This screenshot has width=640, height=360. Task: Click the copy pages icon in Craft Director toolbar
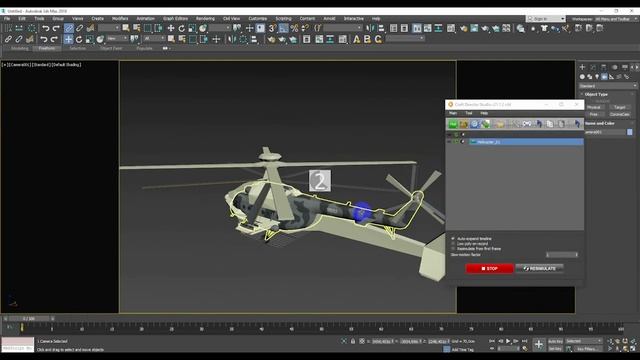point(550,124)
